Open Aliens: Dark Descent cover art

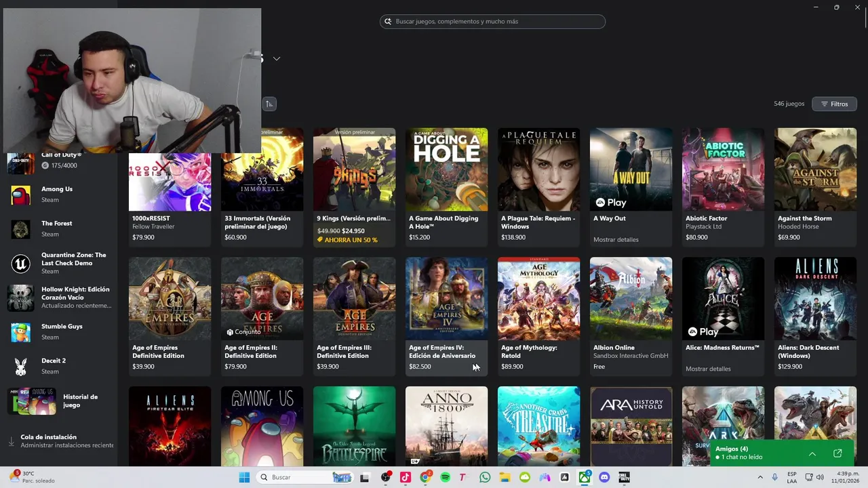coord(815,298)
